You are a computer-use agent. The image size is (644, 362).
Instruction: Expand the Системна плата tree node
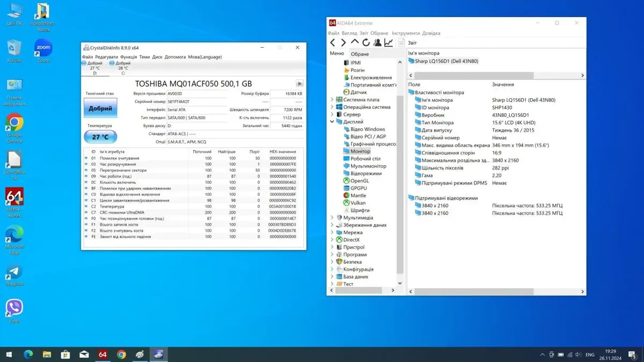(332, 100)
